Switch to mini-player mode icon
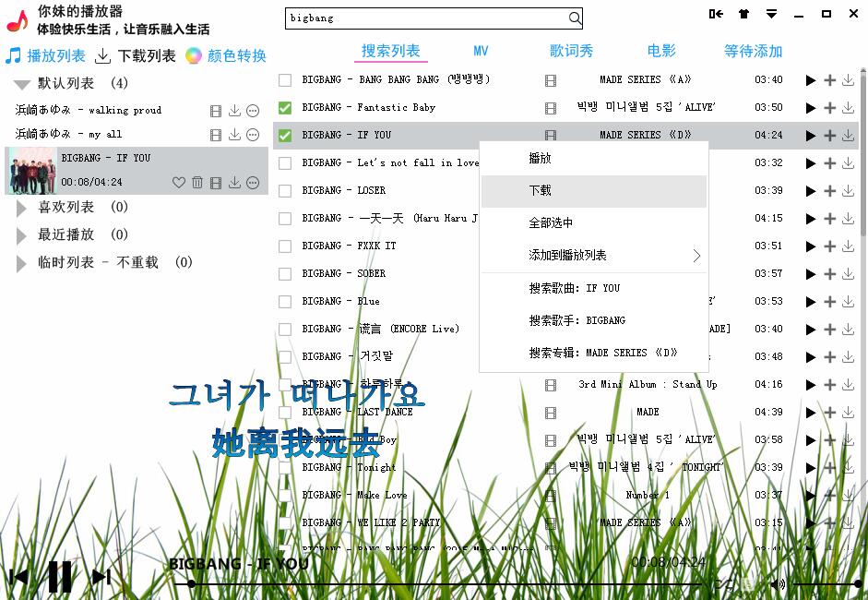 point(716,14)
